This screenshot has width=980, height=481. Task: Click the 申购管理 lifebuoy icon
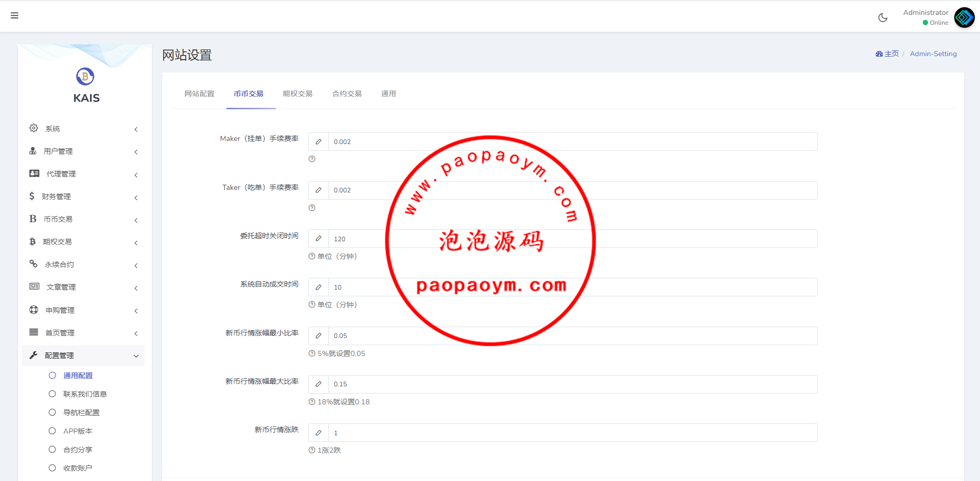point(34,310)
